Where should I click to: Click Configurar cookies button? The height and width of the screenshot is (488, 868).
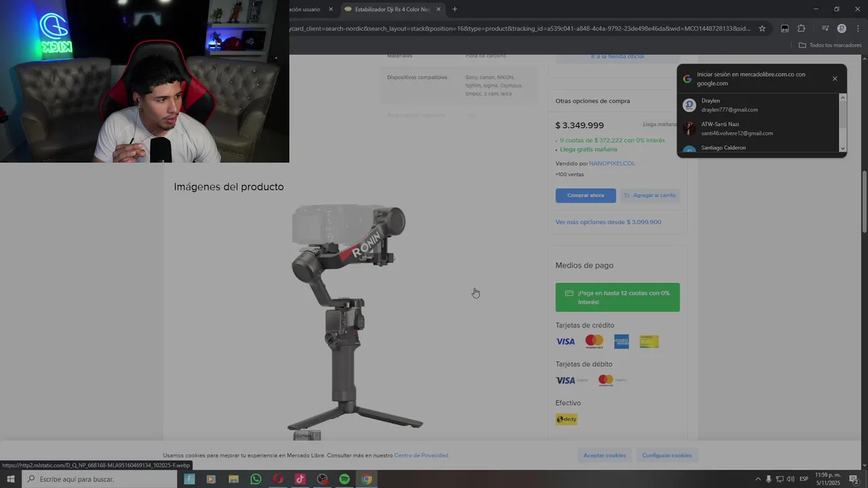[667, 455]
